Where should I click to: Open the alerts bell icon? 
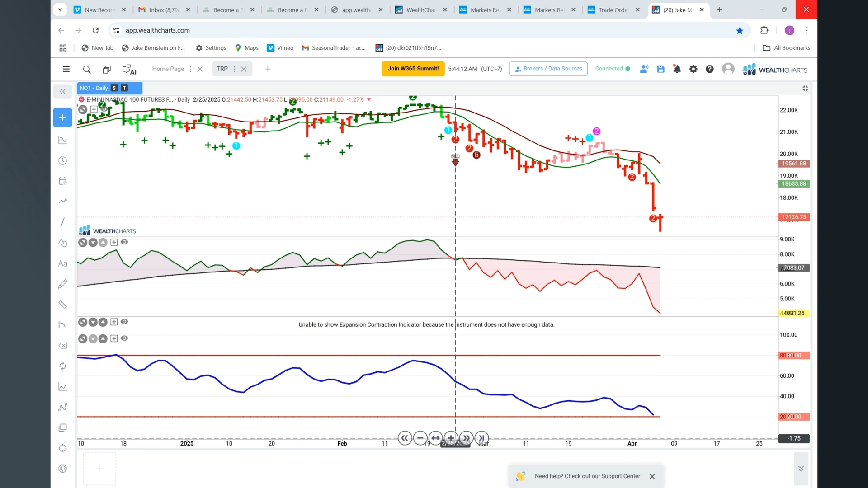pos(677,69)
